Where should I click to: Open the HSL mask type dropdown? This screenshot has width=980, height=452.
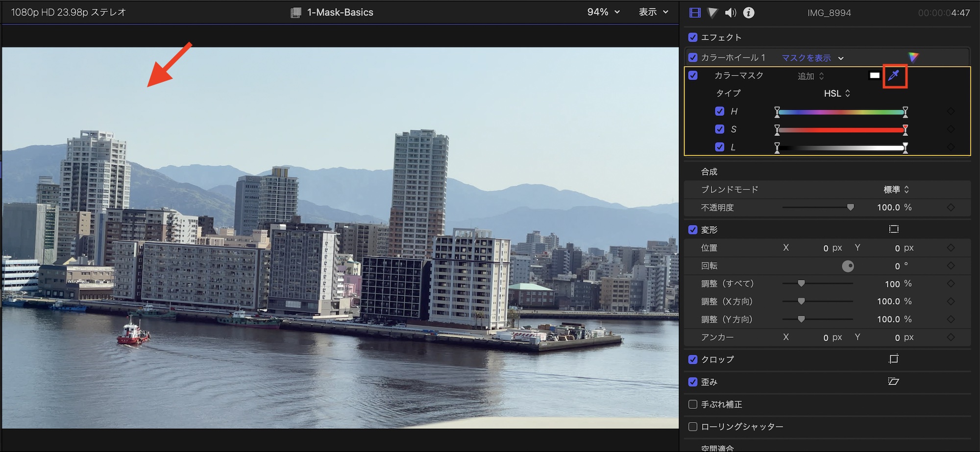tap(836, 93)
